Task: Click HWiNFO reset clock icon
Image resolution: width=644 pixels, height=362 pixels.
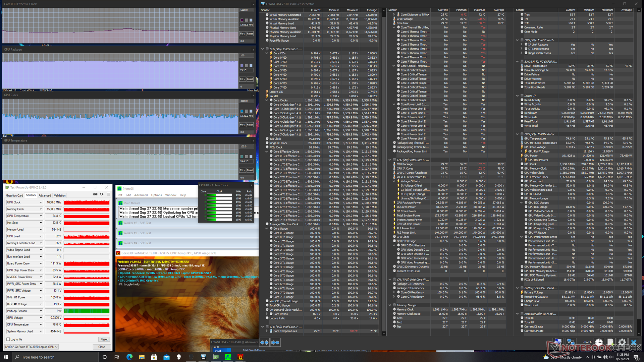Action: [599, 342]
